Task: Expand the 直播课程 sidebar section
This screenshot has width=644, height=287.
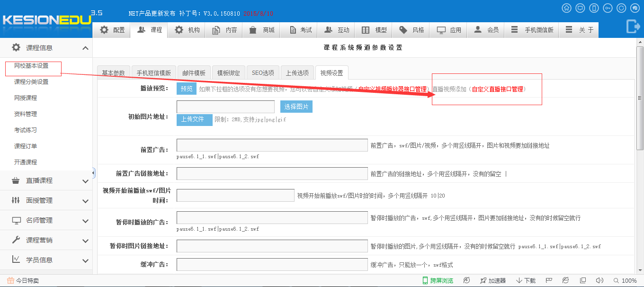Action: tap(85, 181)
